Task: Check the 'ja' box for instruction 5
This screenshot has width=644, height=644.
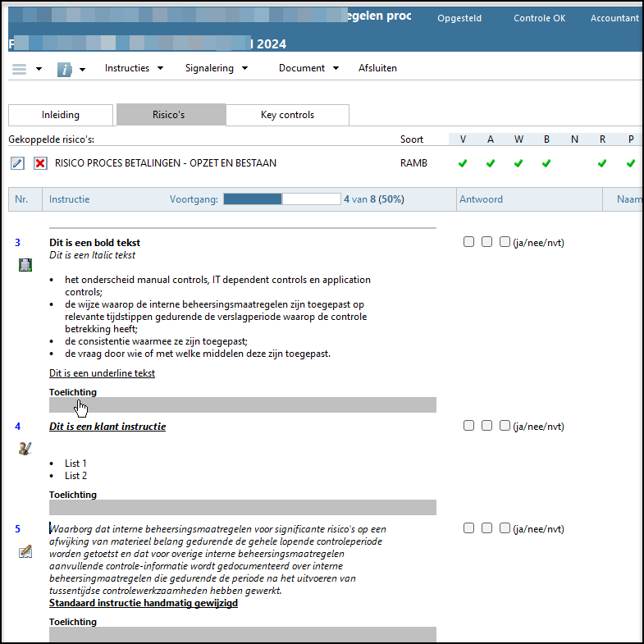Action: point(468,528)
